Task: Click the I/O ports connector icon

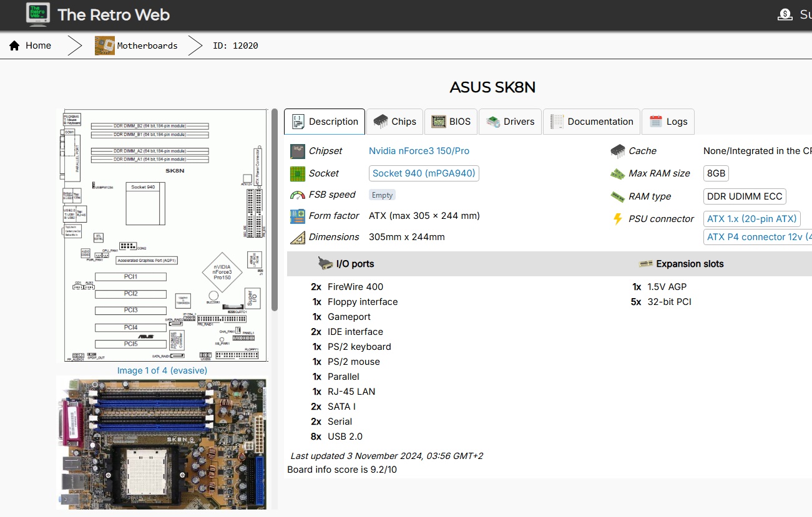Action: pyautogui.click(x=325, y=264)
